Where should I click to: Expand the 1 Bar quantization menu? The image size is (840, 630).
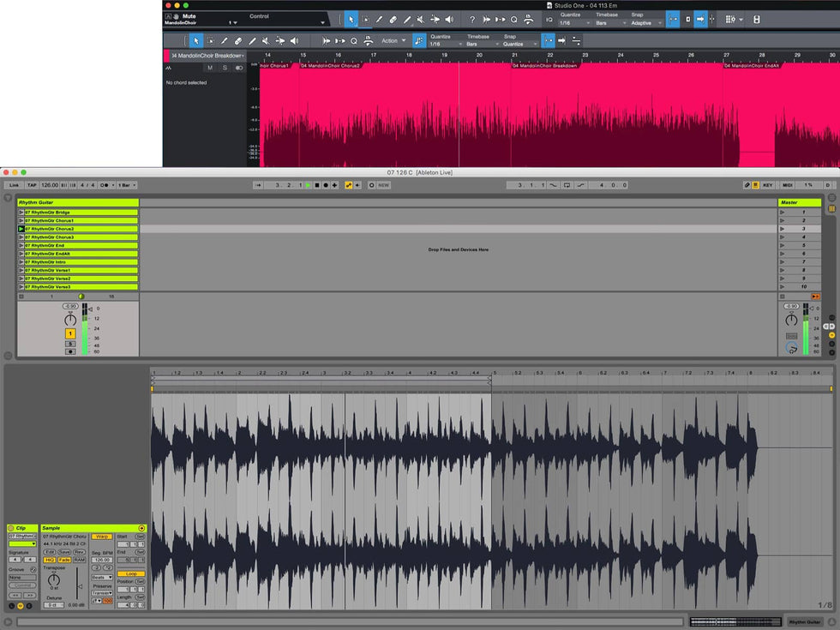tap(126, 185)
